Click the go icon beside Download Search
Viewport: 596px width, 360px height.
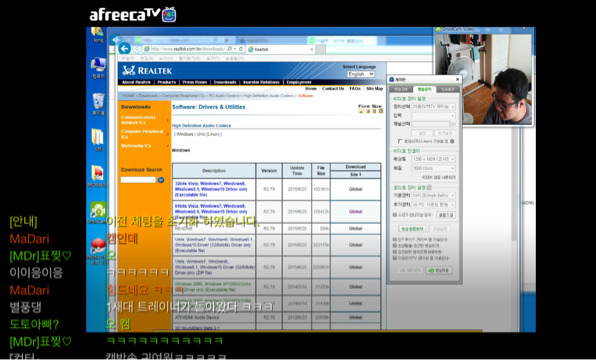(161, 180)
